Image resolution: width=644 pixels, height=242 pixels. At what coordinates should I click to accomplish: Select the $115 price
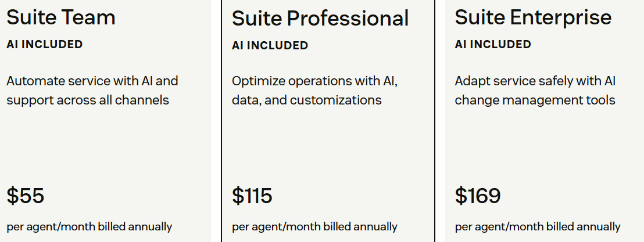coord(252,196)
